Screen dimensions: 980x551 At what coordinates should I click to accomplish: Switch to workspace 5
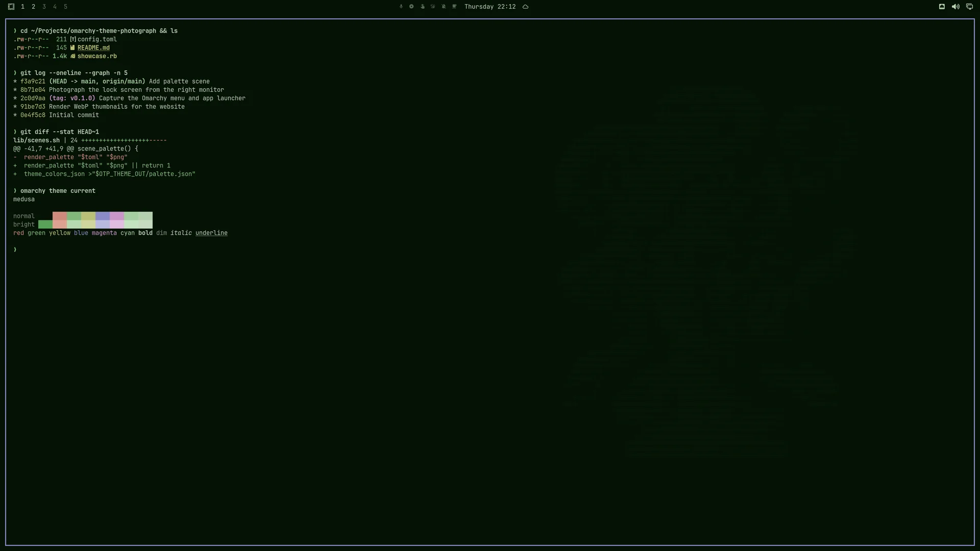(x=65, y=7)
